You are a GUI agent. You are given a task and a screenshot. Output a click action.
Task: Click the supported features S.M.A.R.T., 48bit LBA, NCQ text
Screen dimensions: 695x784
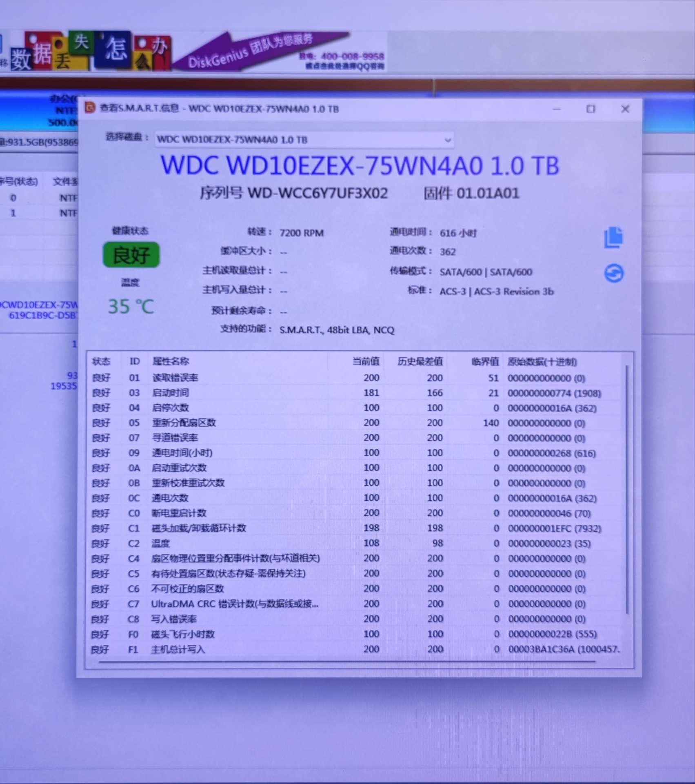[x=337, y=330]
